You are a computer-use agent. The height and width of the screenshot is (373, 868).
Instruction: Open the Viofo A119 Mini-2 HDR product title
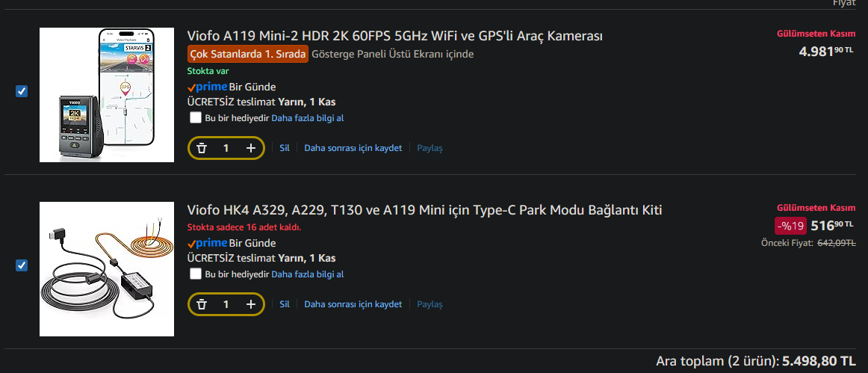click(394, 36)
